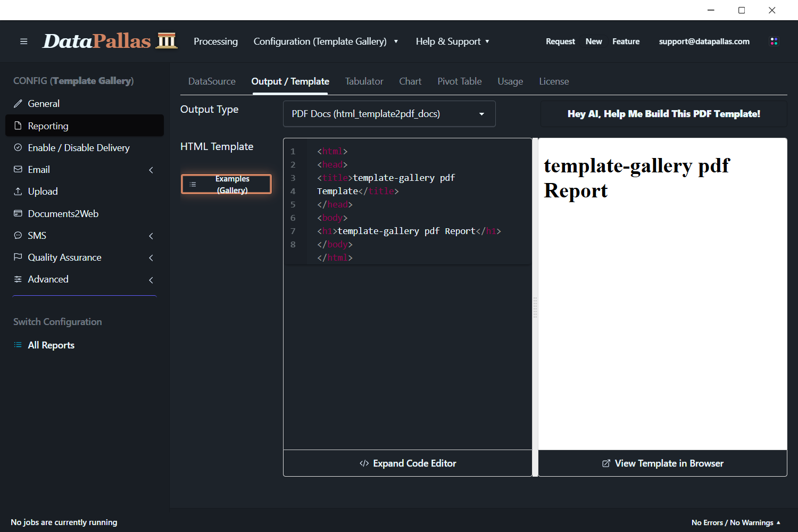Maximize the application window
Image resolution: width=798 pixels, height=532 pixels.
click(742, 10)
